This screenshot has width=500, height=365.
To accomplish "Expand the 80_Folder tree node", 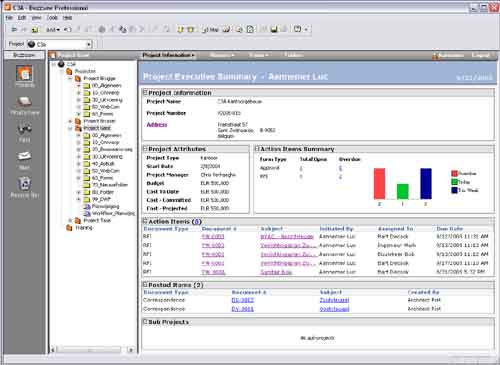I will [x=79, y=192].
